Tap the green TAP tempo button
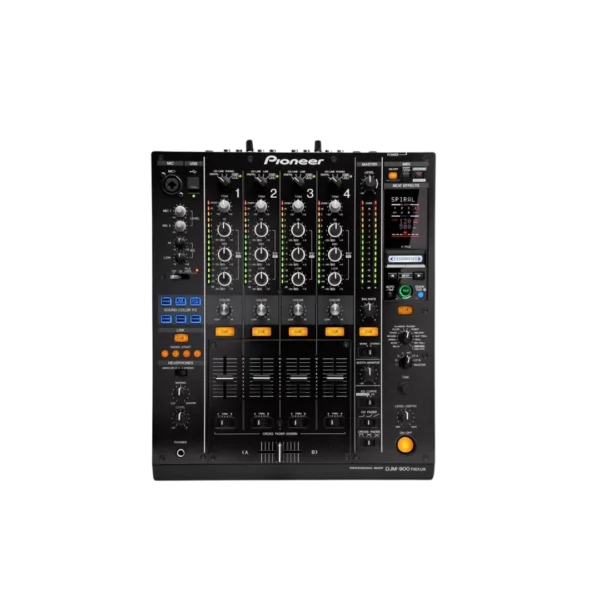 click(x=405, y=292)
